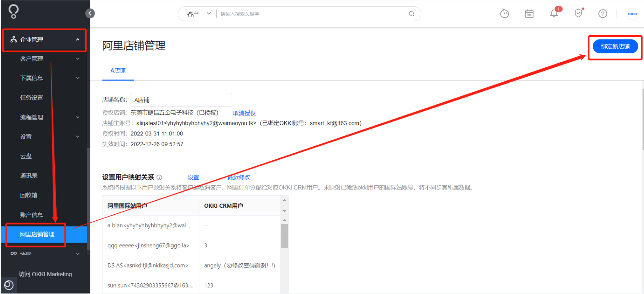
Task: Click the 绑定新店铺 button
Action: (615, 46)
